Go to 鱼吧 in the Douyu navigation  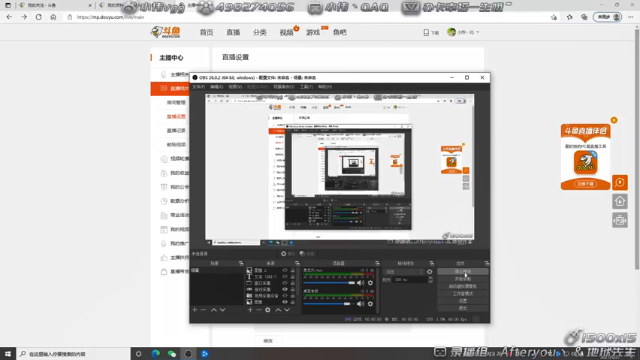tap(340, 32)
